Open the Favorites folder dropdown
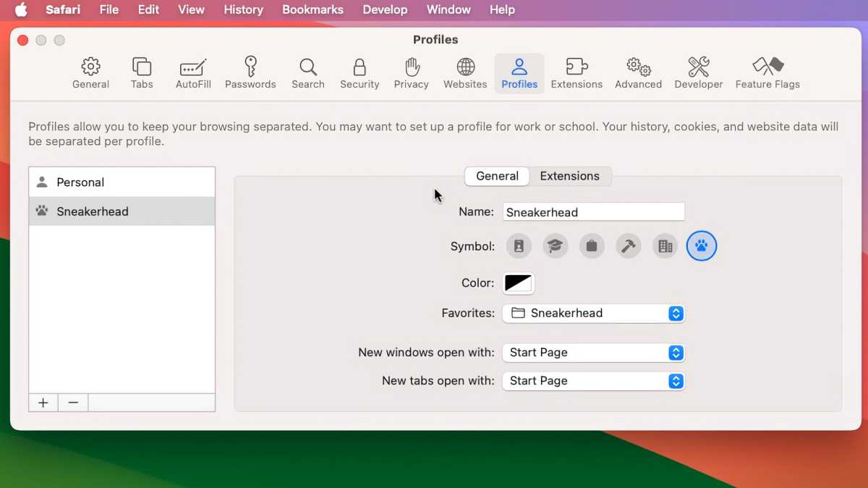The image size is (868, 488). click(x=593, y=314)
